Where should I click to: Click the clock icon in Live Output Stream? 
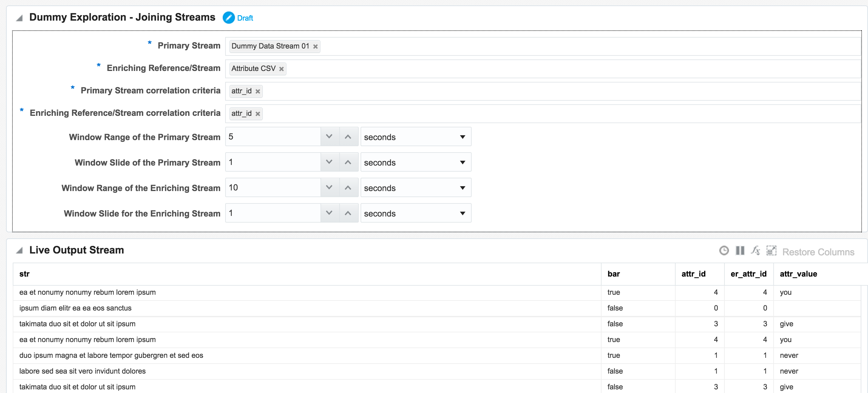click(x=724, y=250)
